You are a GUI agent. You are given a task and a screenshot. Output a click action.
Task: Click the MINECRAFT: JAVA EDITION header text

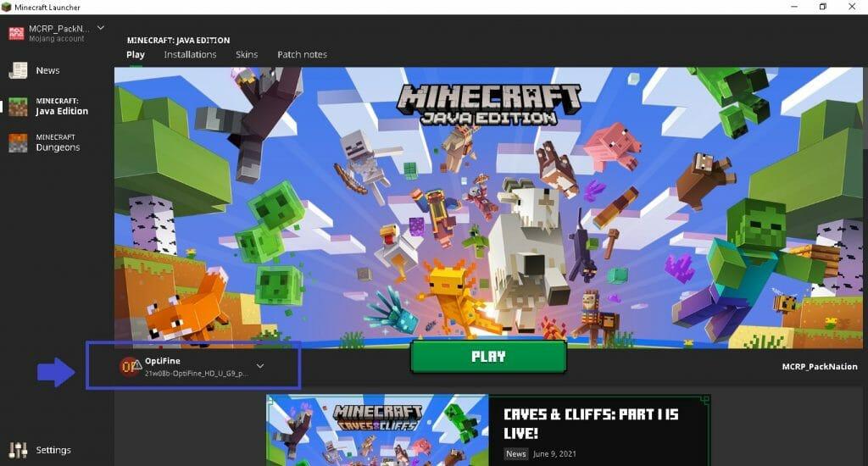(x=178, y=41)
